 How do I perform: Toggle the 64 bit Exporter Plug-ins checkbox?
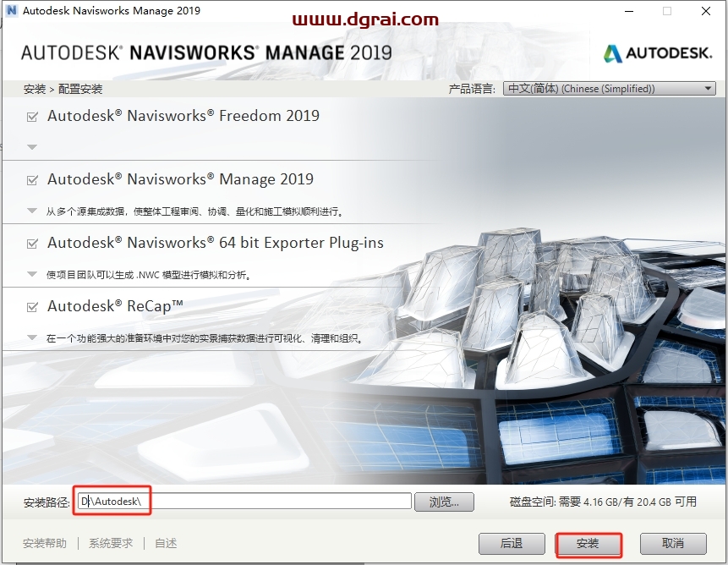[32, 244]
